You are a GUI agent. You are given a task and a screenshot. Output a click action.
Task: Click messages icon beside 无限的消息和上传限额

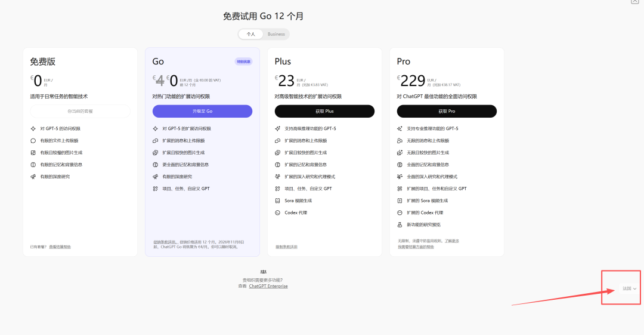(x=400, y=141)
